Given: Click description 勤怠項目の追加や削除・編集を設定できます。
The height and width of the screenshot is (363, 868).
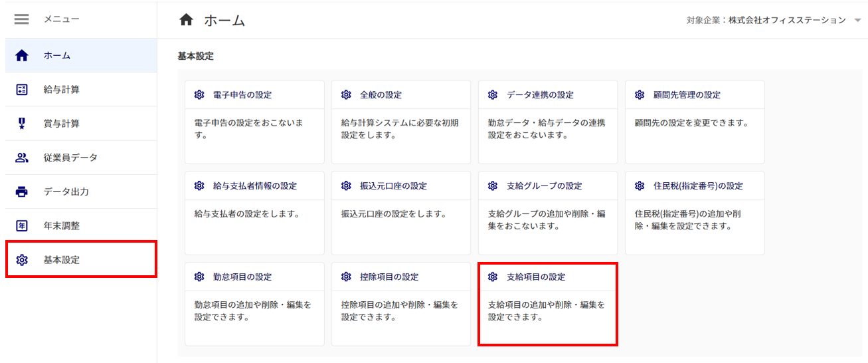Looking at the screenshot, I should click(253, 310).
